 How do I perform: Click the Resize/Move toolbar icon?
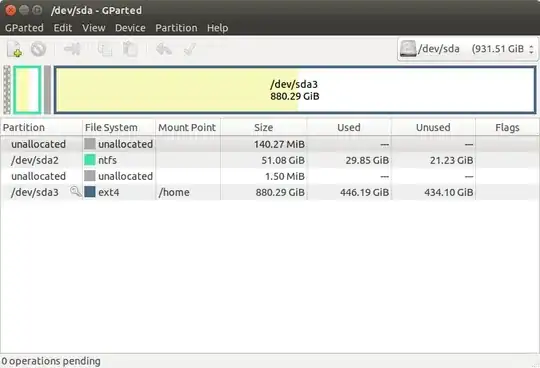click(72, 49)
